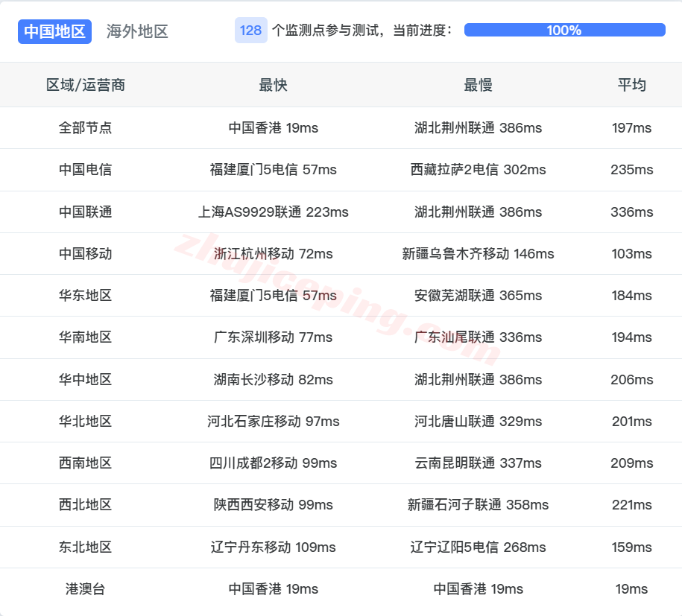Select 中国香港 19ms fastest in 港澳台 row

(273, 589)
